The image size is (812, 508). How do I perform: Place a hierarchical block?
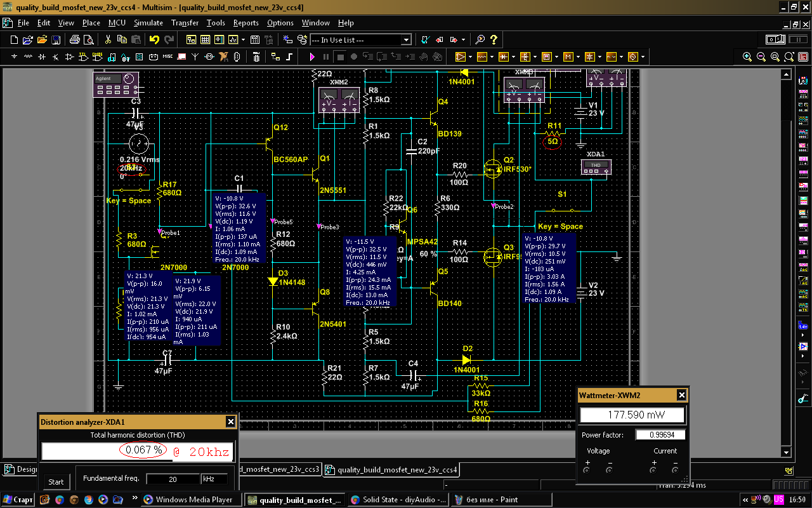275,57
